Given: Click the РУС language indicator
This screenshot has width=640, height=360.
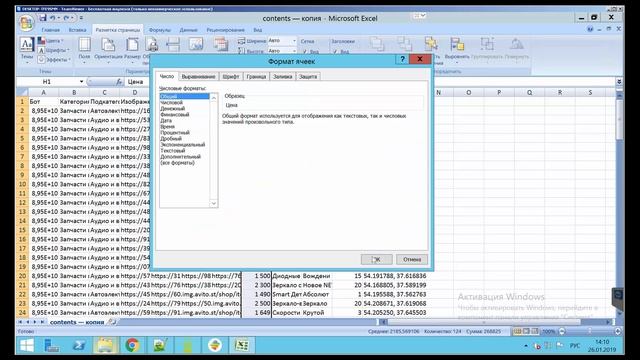Looking at the screenshot, I should coord(575,346).
